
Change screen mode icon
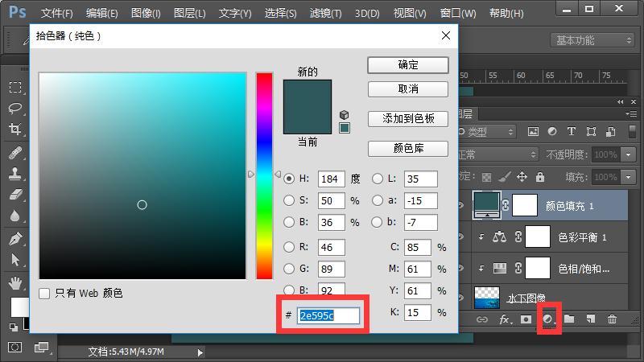coord(41,348)
